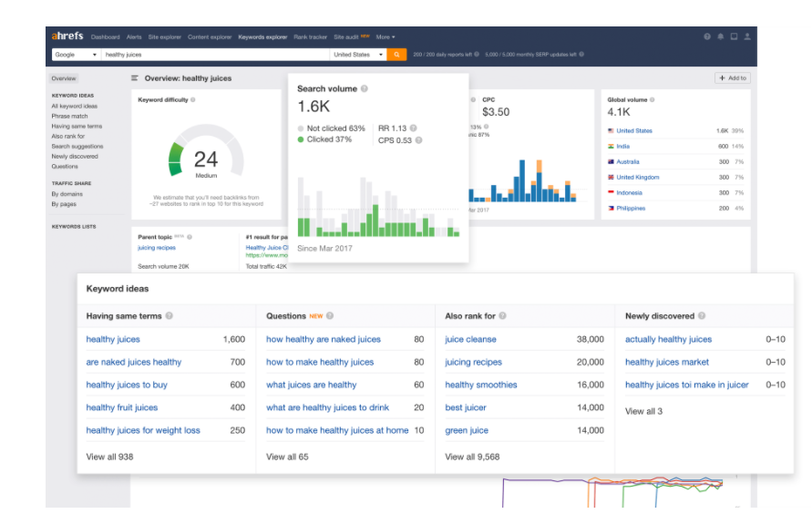Click Indonesia in Global volume list

coord(629,193)
